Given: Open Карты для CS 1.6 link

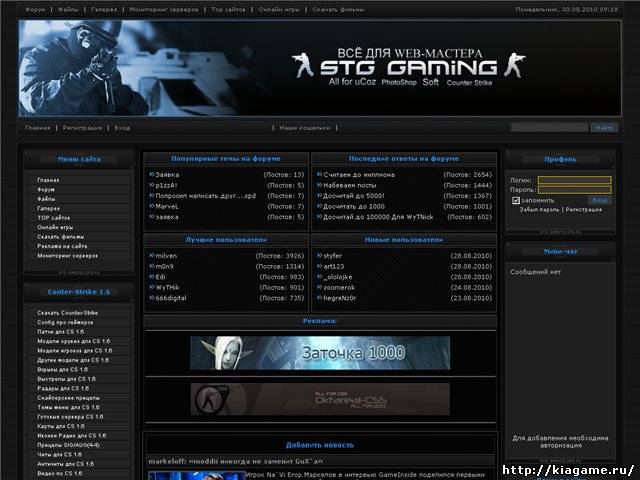Looking at the screenshot, I should [61, 426].
